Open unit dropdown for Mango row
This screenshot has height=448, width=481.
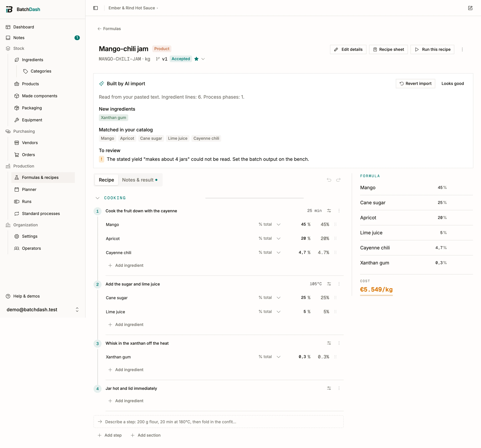(270, 224)
